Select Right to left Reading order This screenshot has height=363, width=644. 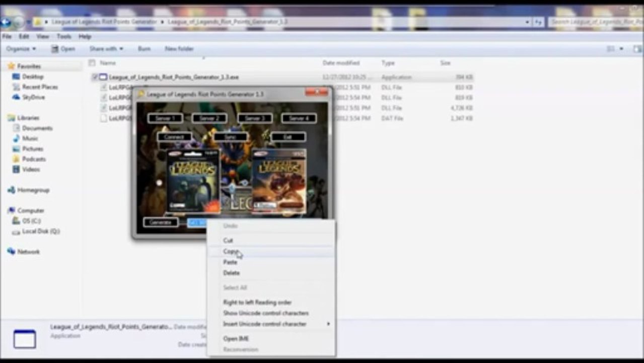[271, 302]
